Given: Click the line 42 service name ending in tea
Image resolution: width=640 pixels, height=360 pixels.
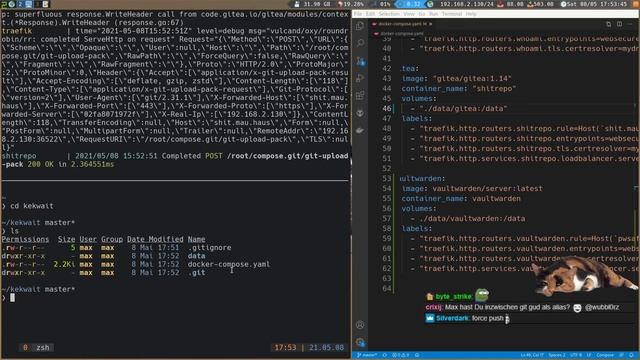Looking at the screenshot, I should coord(409,69).
